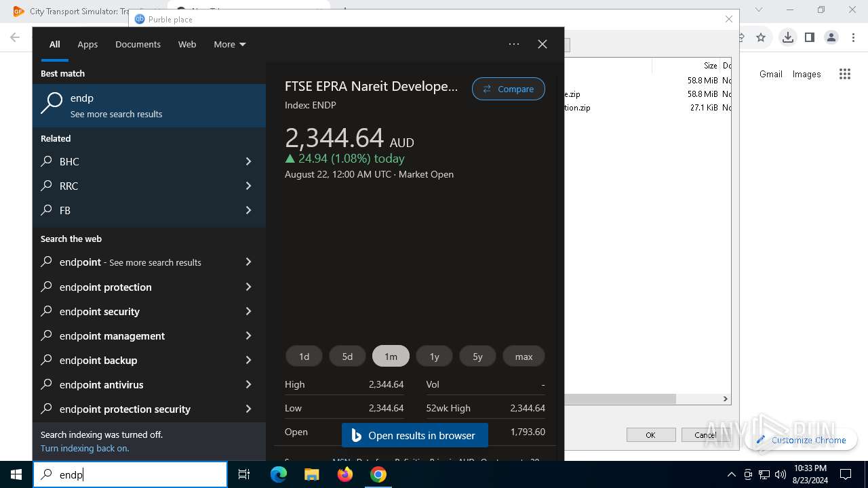Screen dimensions: 868x488
Task: Toggle Chrome side panel icon
Action: coord(809,37)
